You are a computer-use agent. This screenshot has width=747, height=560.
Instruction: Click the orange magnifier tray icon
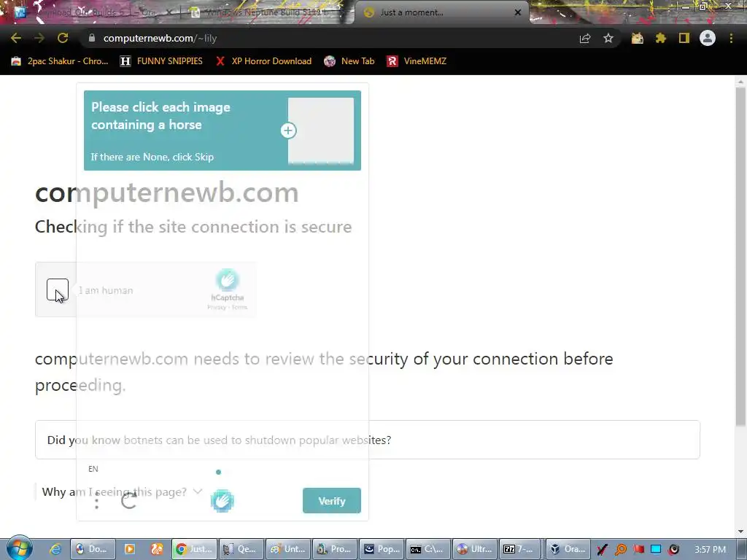[x=620, y=550]
